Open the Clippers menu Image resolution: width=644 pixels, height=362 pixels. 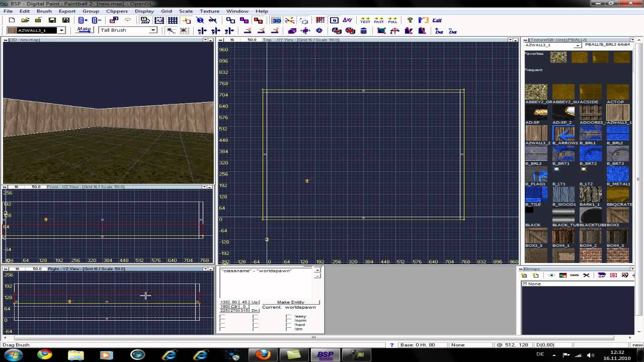117,11
